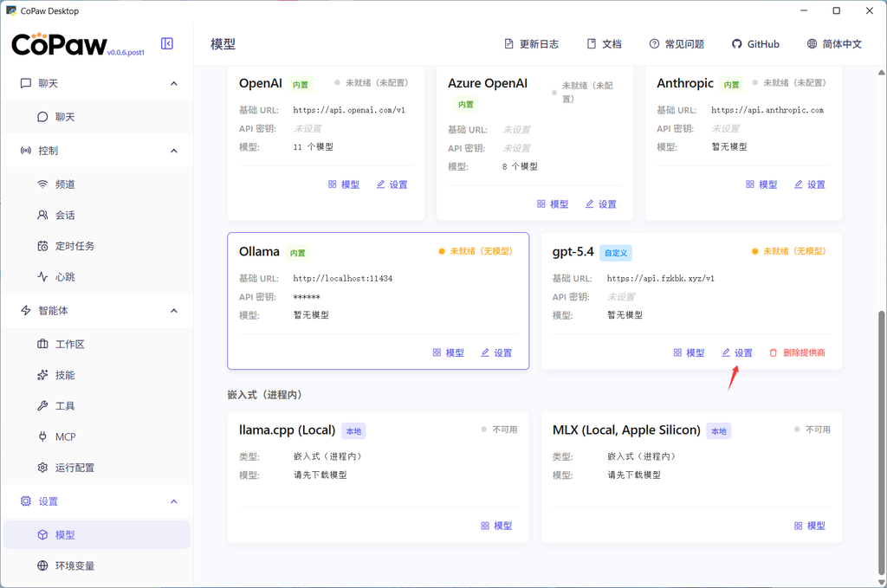Open 文档 documentation link

pyautogui.click(x=604, y=44)
